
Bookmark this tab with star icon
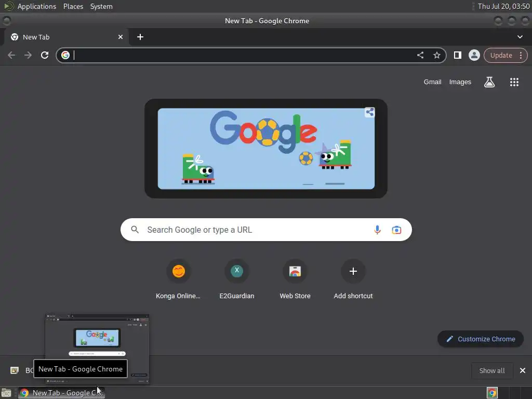[436, 55]
